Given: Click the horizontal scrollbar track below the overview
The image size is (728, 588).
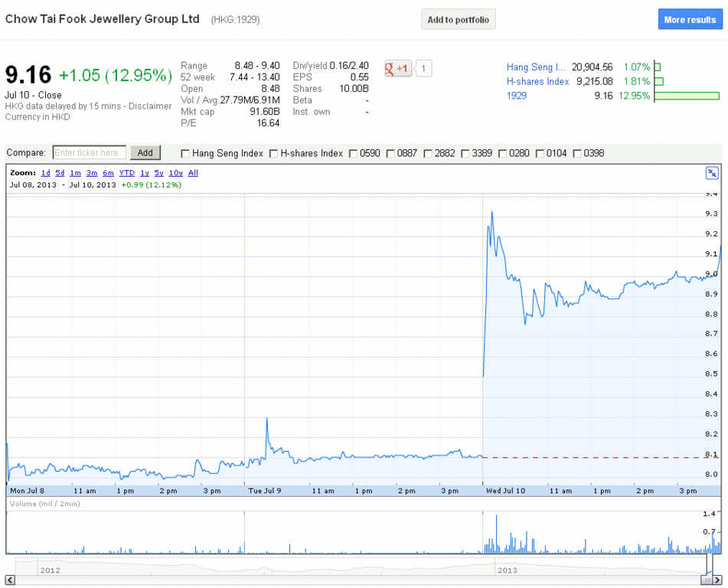Looking at the screenshot, I should [357, 579].
